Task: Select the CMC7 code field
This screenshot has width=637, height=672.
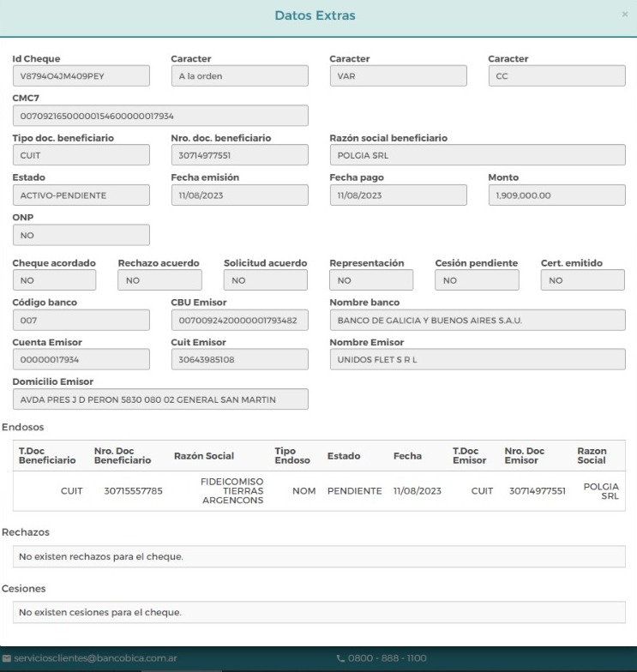Action: 160,116
